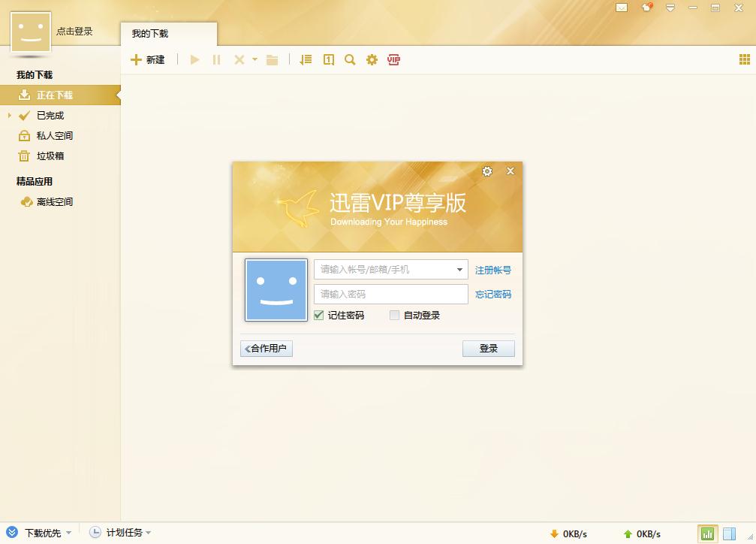The height and width of the screenshot is (544, 756).
Task: Toggle the green speed chart icon in status bar
Action: [x=707, y=533]
